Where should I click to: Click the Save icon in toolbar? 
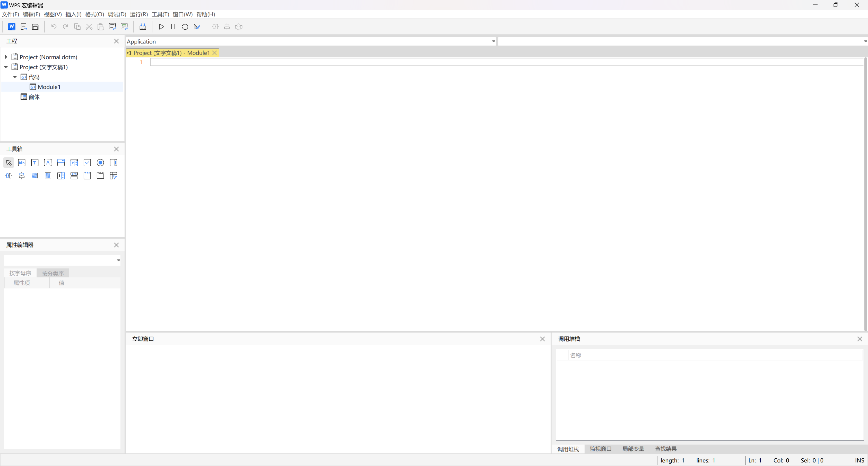[35, 27]
